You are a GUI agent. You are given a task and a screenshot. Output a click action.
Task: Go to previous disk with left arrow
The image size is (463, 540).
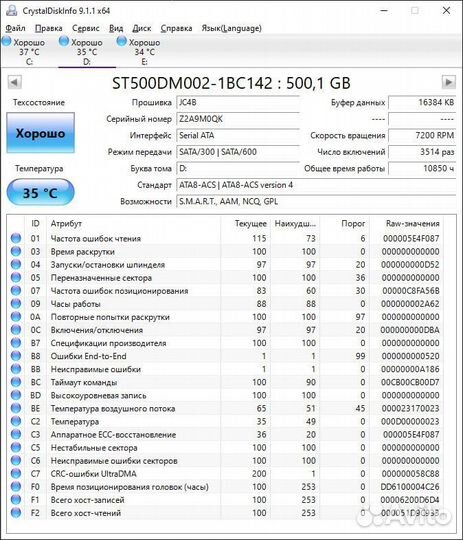pyautogui.click(x=14, y=82)
